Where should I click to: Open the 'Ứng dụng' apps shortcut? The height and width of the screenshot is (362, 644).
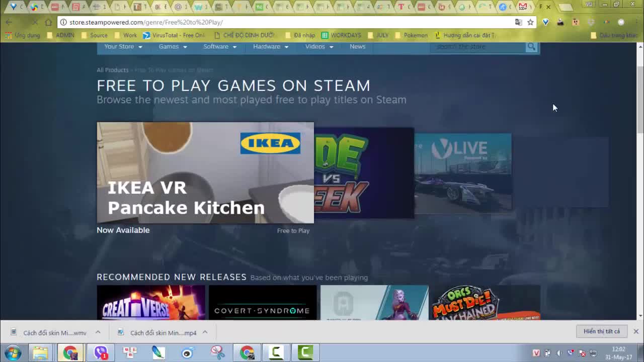[22, 35]
